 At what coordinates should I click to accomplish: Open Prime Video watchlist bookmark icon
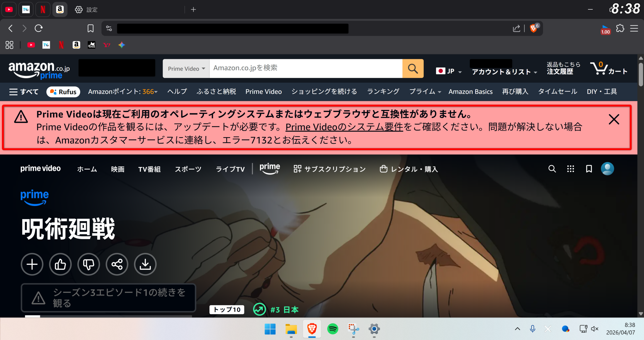point(589,169)
